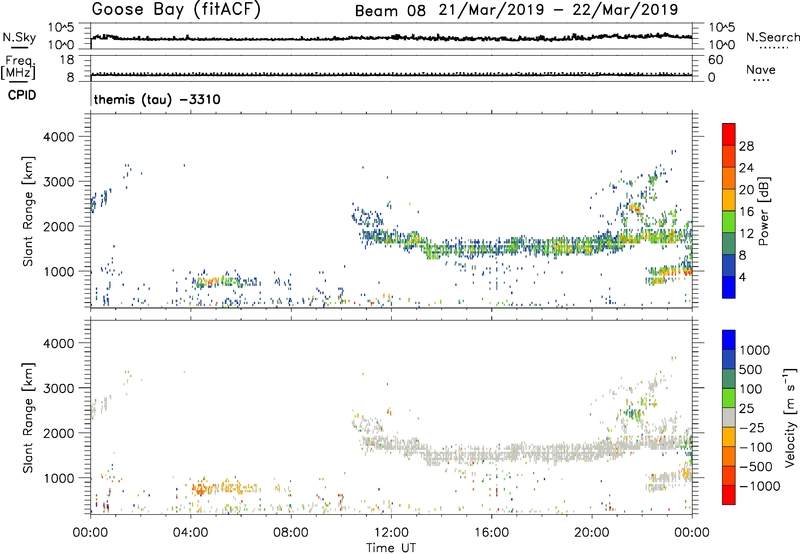Click the 'Nave' legend label

click(x=761, y=70)
